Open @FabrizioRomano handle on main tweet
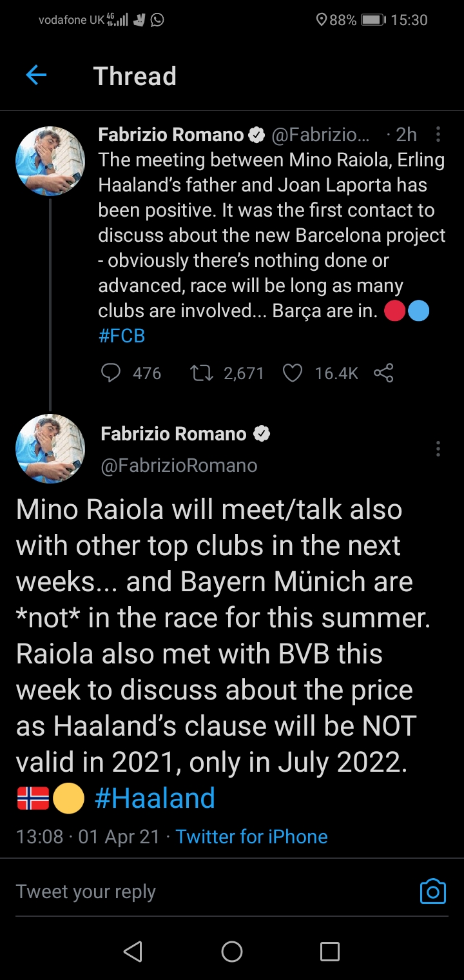 (179, 465)
